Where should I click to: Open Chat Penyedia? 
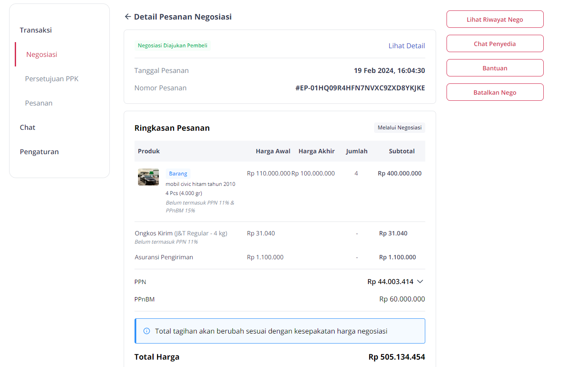tap(495, 43)
